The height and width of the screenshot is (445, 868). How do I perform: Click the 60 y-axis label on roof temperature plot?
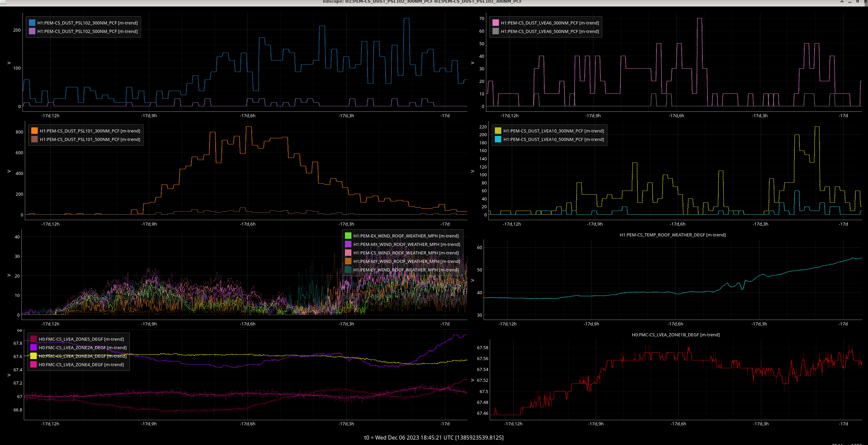[x=480, y=247]
